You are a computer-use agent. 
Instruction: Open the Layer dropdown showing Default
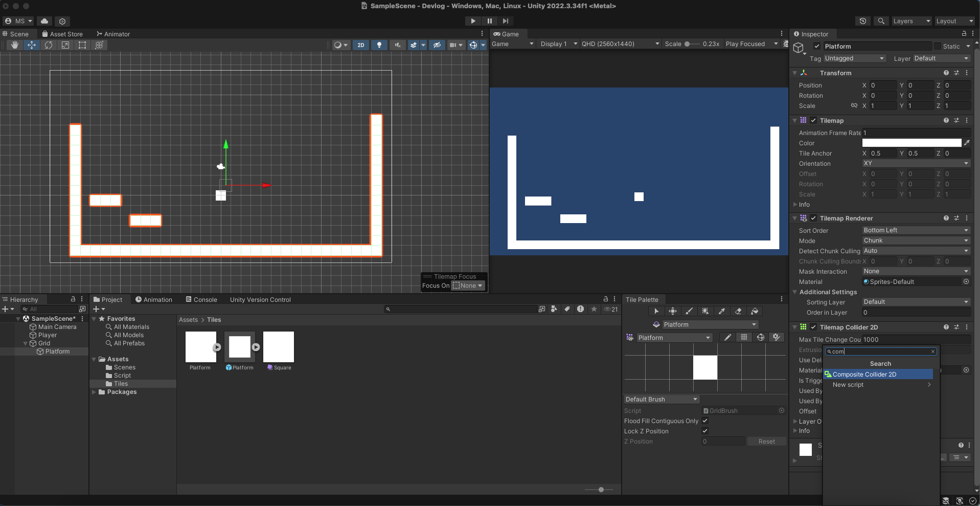(x=942, y=58)
